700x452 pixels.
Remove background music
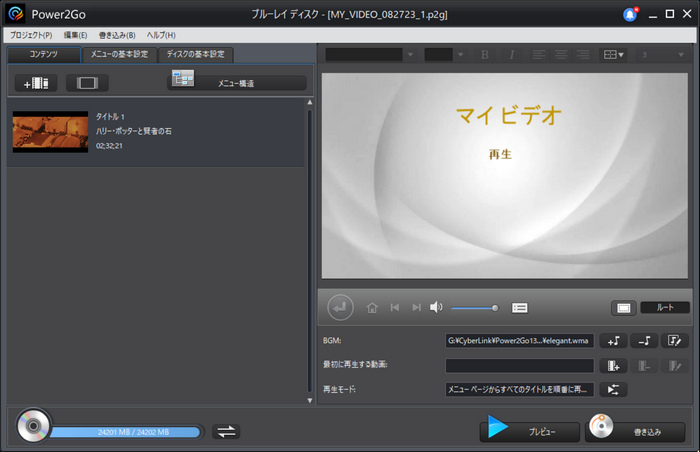644,341
